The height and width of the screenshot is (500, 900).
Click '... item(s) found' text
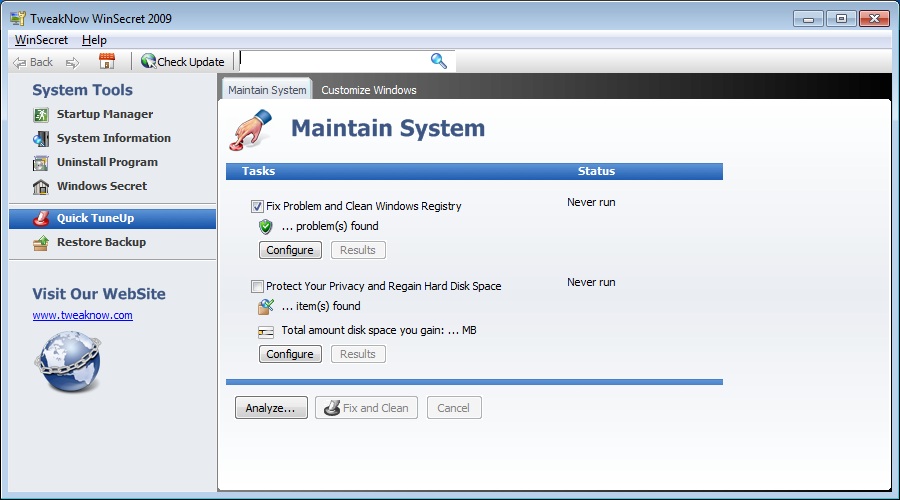point(321,307)
